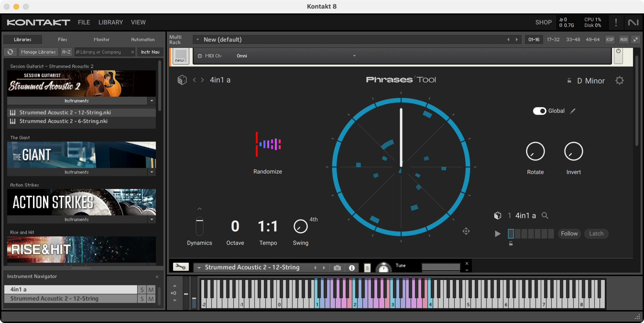Enable the Latch button

click(x=596, y=234)
